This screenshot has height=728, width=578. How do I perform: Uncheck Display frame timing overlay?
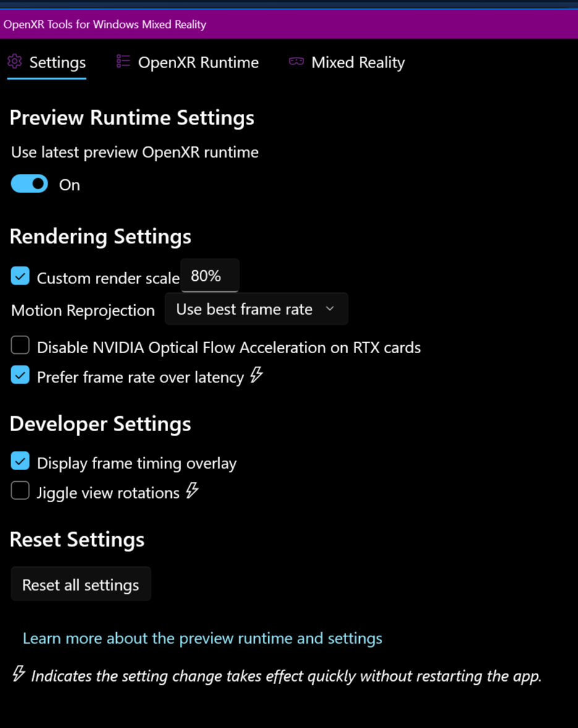[x=20, y=461]
